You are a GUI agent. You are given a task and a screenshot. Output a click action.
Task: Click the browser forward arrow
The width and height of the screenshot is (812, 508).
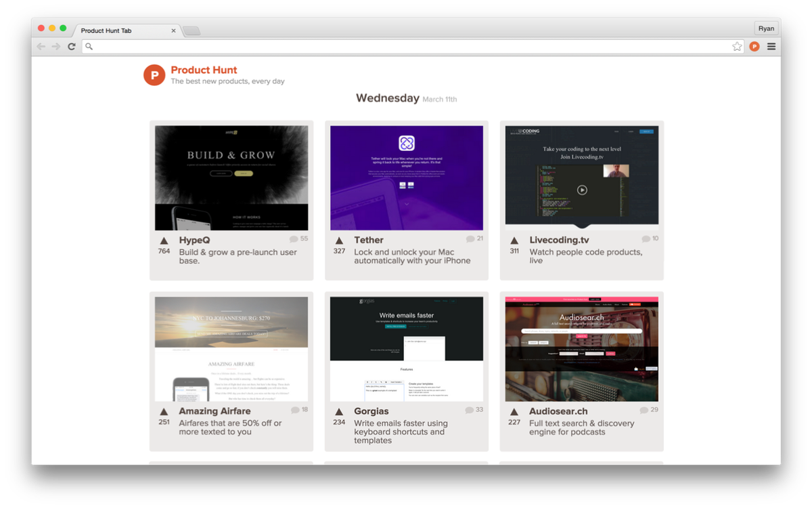click(x=56, y=47)
